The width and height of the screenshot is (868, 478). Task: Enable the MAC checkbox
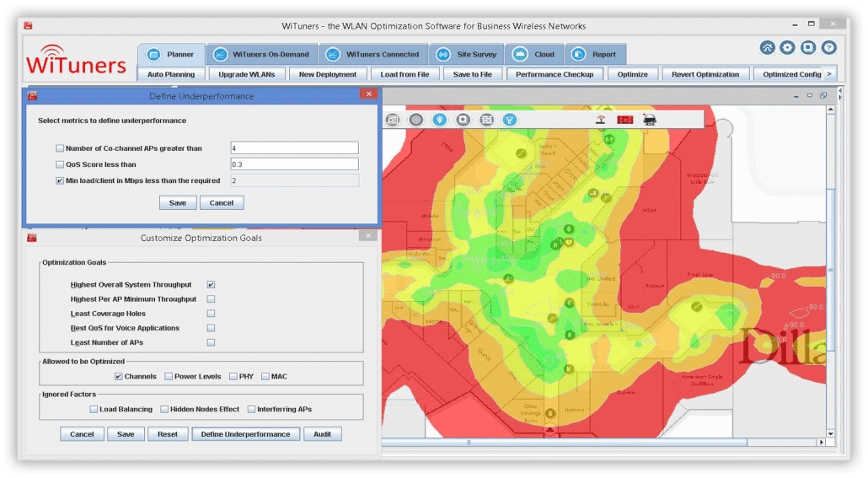point(265,377)
